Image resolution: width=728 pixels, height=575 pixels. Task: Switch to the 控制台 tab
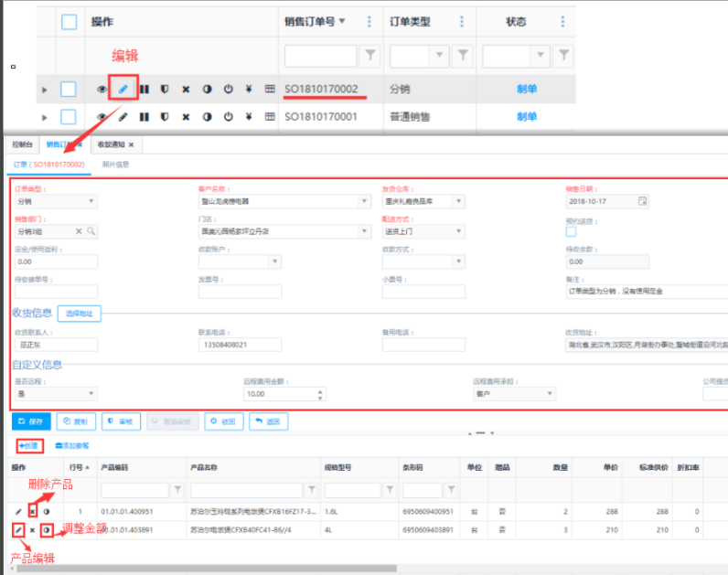[22, 144]
